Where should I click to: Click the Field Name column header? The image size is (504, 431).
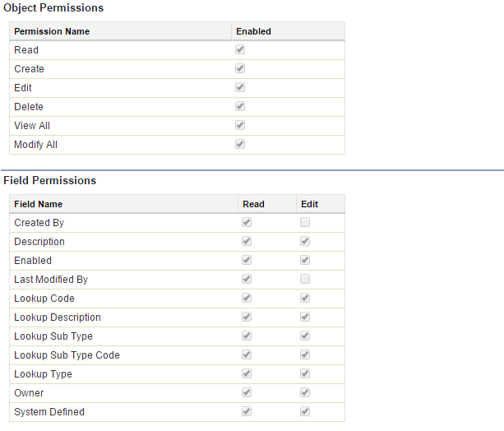coord(39,204)
